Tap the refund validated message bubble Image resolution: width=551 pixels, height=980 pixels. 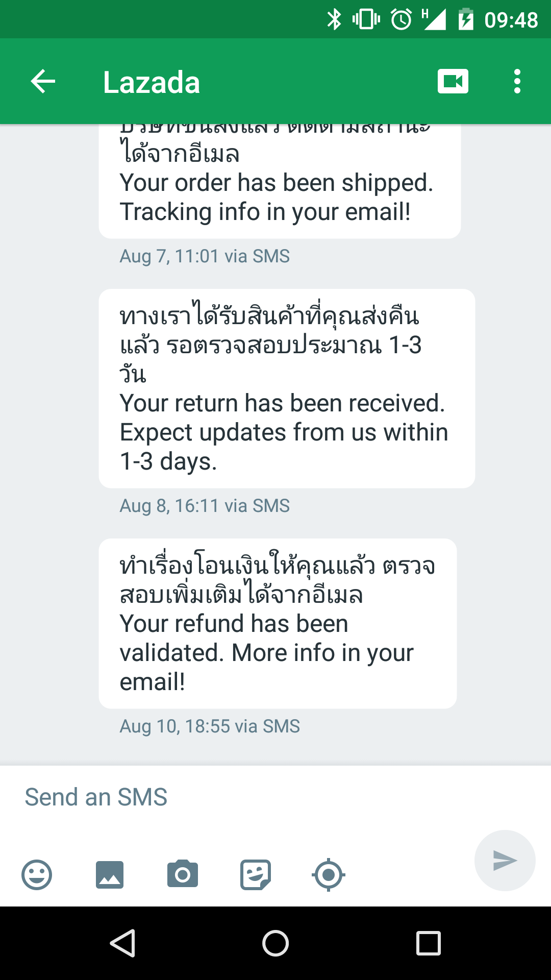pyautogui.click(x=278, y=623)
